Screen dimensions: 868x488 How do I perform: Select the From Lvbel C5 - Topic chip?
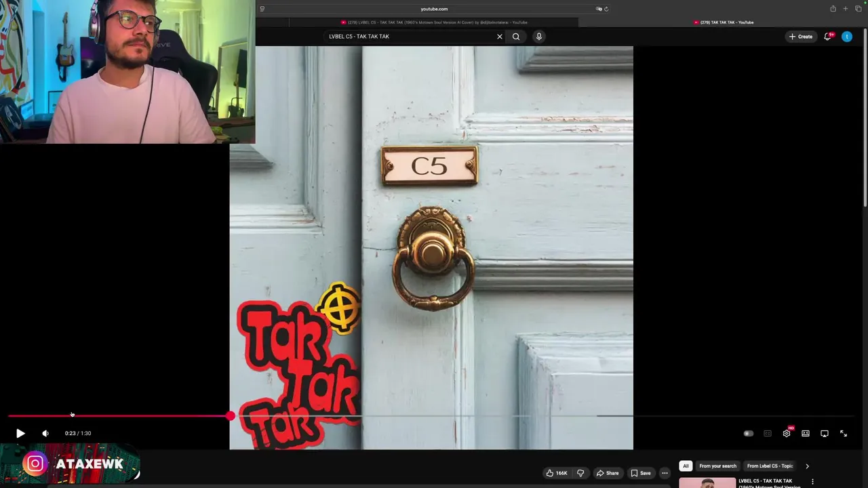(770, 466)
